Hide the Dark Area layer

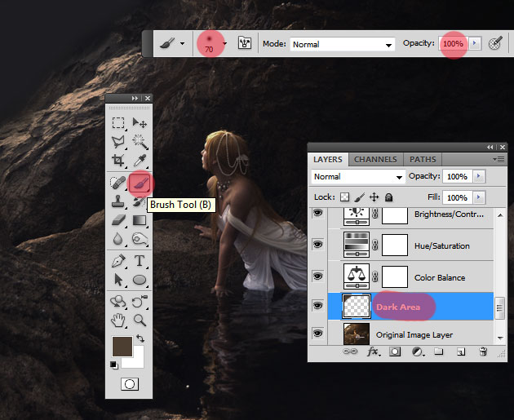tap(317, 305)
